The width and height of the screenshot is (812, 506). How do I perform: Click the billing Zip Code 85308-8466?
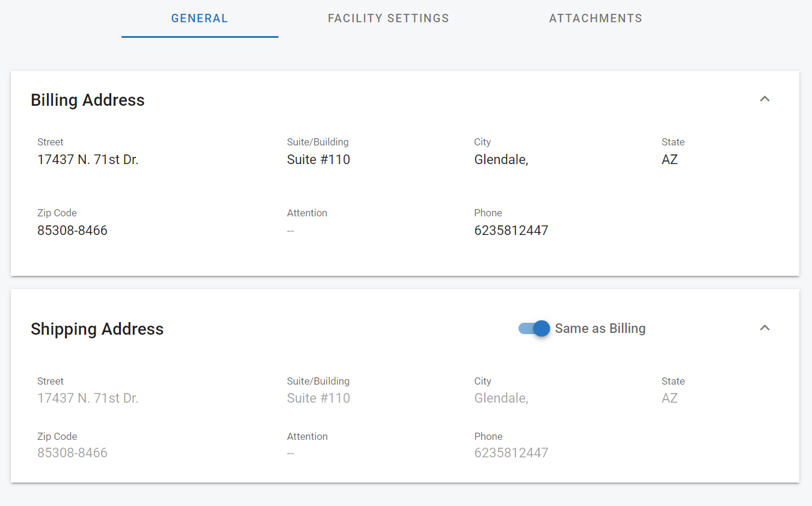tap(72, 231)
